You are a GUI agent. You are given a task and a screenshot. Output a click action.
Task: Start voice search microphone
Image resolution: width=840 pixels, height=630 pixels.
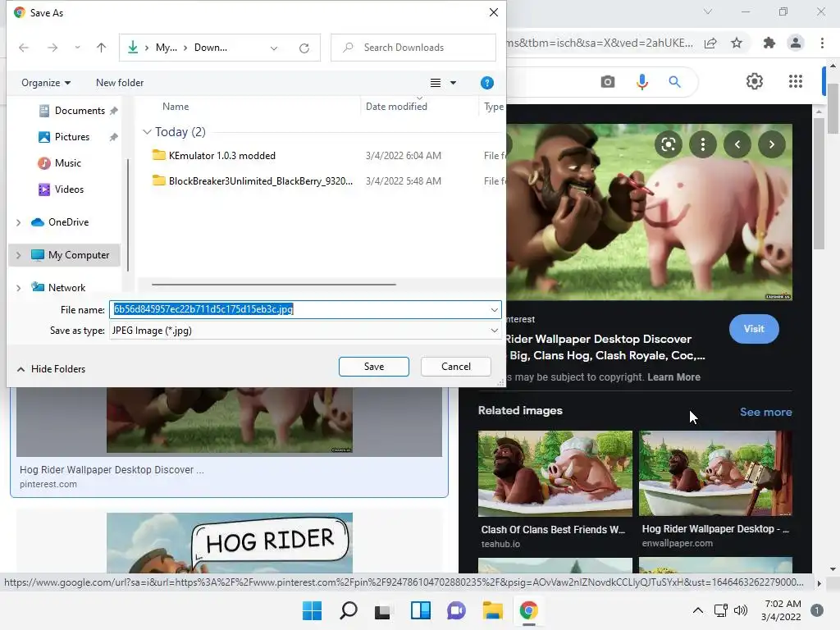[x=641, y=82]
